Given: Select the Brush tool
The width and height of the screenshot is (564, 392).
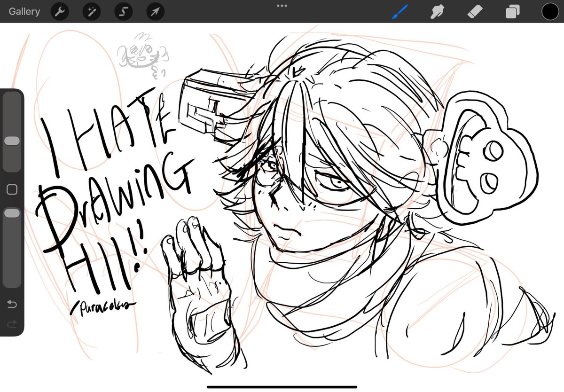Looking at the screenshot, I should [400, 12].
